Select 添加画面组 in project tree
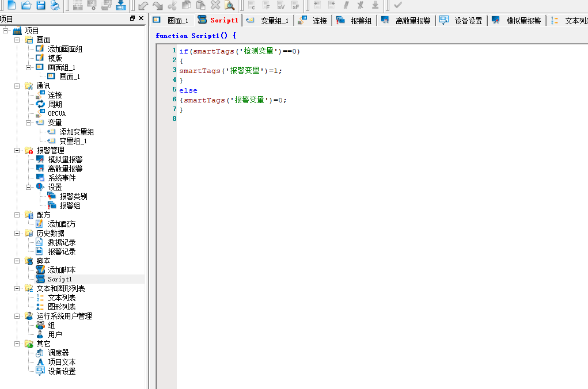This screenshot has height=389, width=588. (65, 49)
